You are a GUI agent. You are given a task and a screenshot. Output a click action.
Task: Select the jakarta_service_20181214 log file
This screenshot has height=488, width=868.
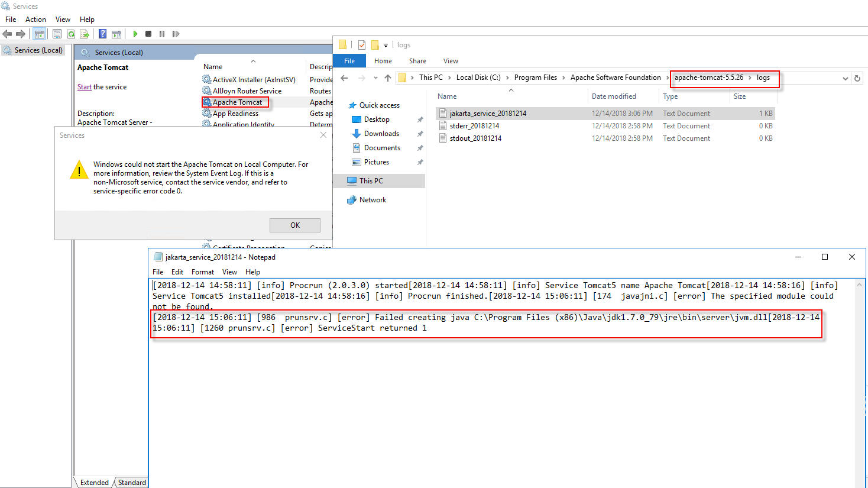pyautogui.click(x=487, y=113)
